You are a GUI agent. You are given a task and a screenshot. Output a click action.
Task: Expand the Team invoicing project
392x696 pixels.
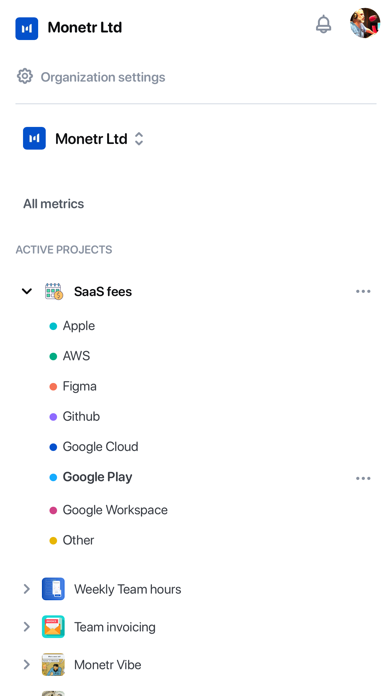click(27, 627)
